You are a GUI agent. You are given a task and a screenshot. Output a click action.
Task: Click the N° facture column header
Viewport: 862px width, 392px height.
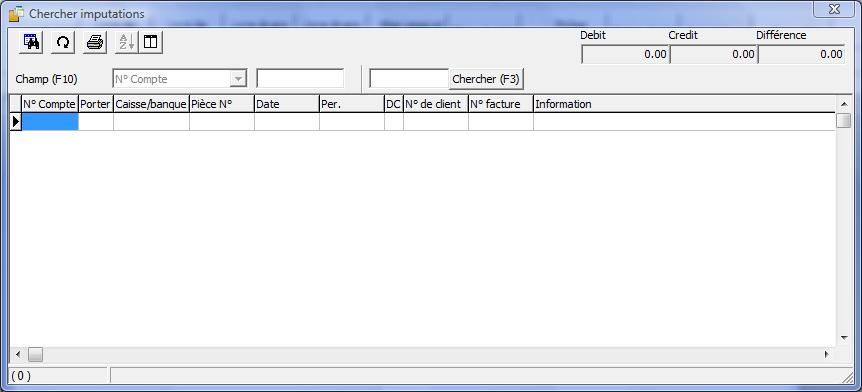500,104
